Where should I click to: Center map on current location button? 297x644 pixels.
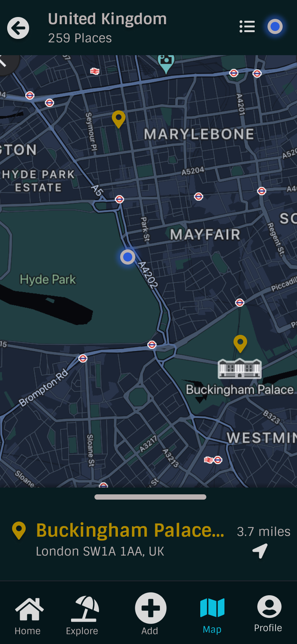pyautogui.click(x=275, y=26)
